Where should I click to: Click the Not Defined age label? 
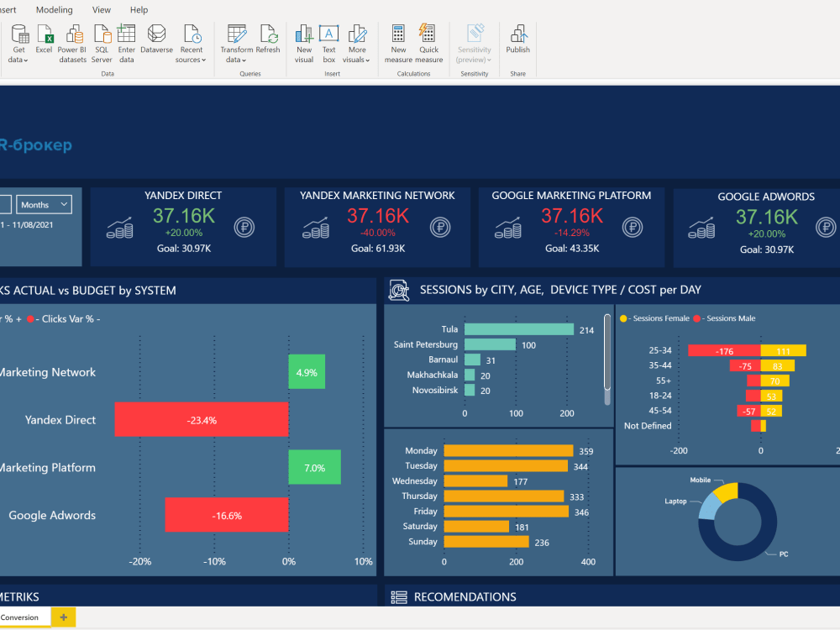[x=648, y=426]
